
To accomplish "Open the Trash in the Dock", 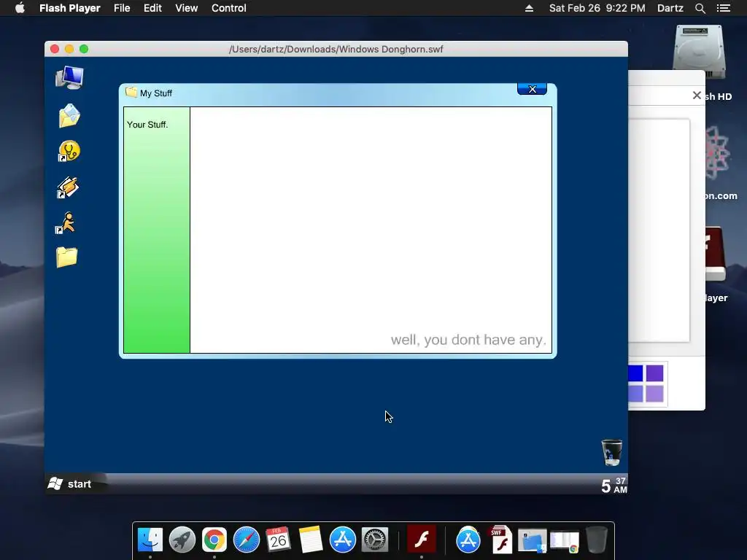I will click(x=597, y=540).
